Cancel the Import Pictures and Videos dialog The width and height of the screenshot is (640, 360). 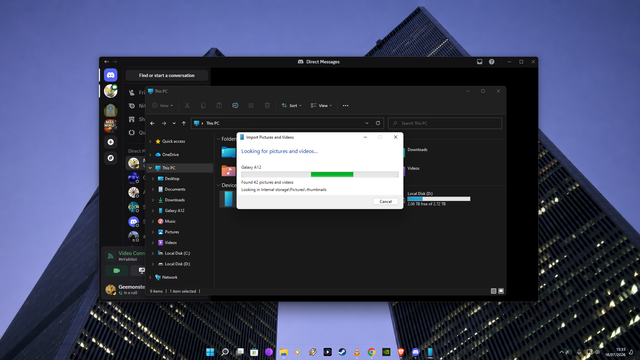point(385,201)
